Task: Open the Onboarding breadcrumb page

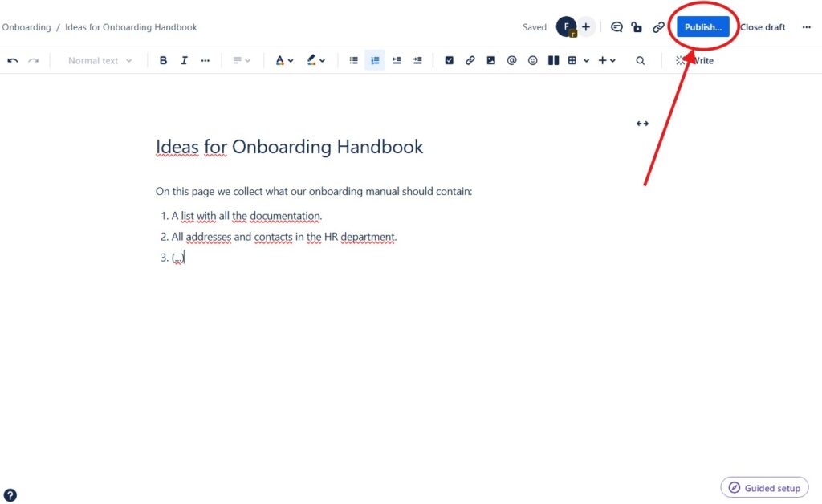Action: (x=26, y=26)
